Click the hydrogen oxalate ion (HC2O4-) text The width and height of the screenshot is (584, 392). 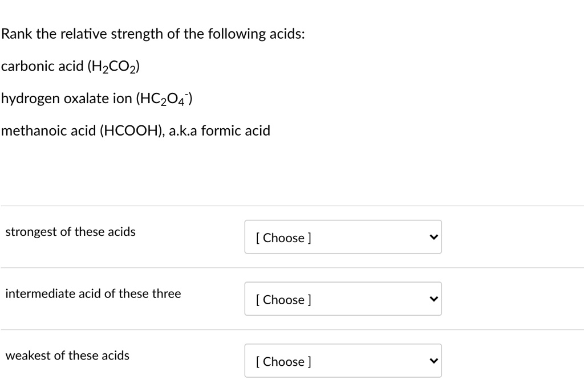(96, 97)
